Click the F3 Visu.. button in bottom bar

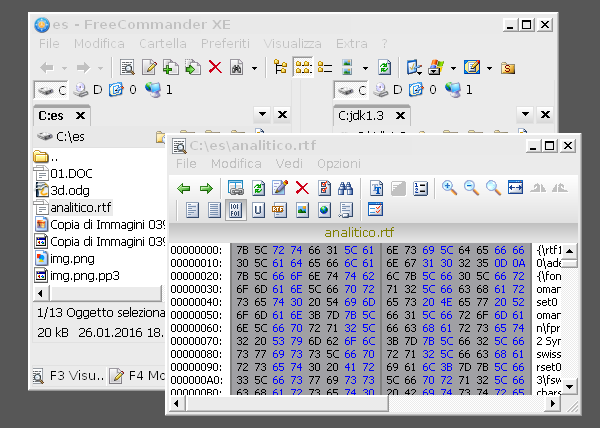point(69,376)
